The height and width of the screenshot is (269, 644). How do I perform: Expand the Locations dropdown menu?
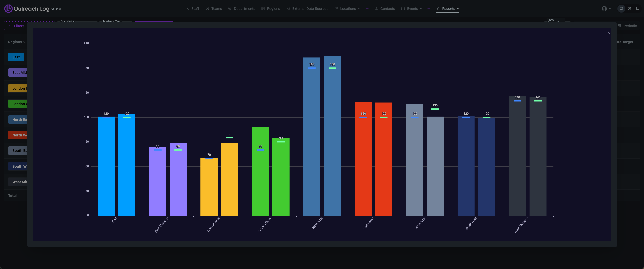click(359, 9)
